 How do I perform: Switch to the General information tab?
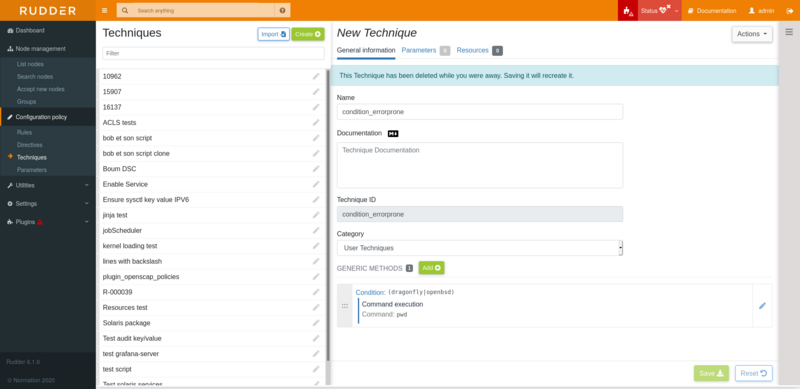point(366,51)
